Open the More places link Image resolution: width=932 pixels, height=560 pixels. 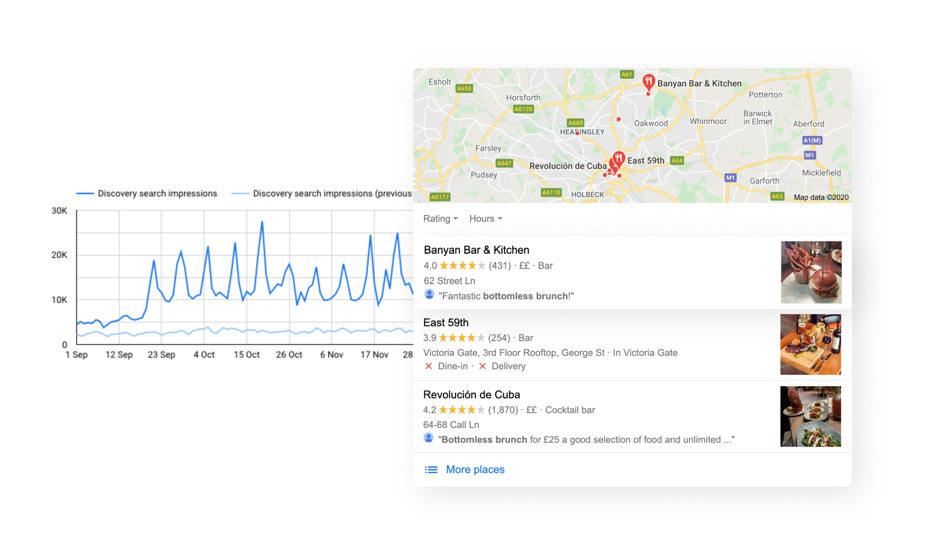coord(475,469)
